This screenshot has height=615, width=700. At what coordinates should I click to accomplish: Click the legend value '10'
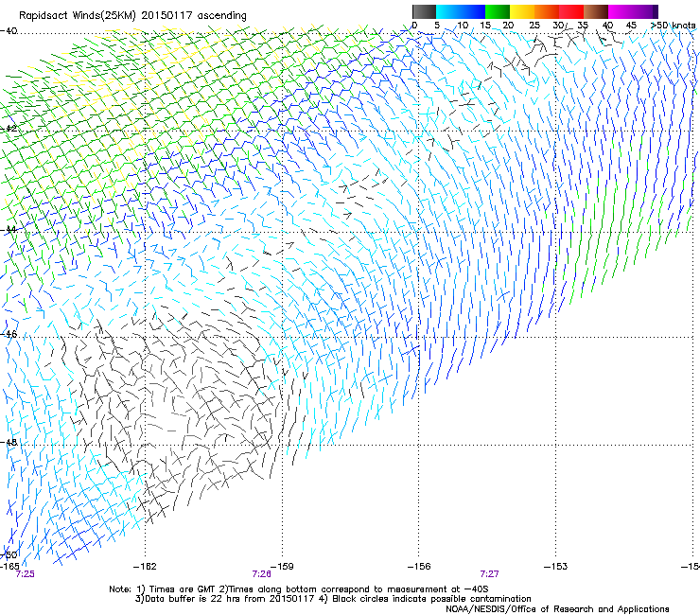coord(463,26)
